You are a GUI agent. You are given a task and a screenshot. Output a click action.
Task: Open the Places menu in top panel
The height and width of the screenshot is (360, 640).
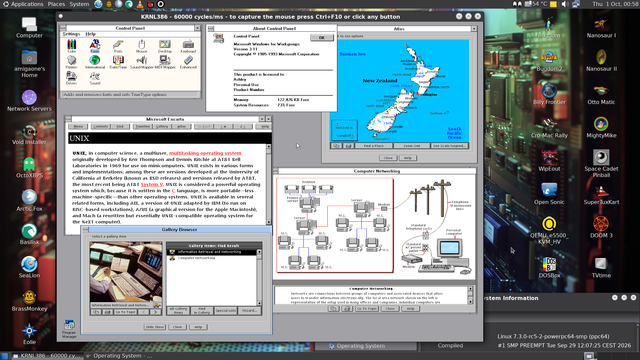tap(56, 4)
